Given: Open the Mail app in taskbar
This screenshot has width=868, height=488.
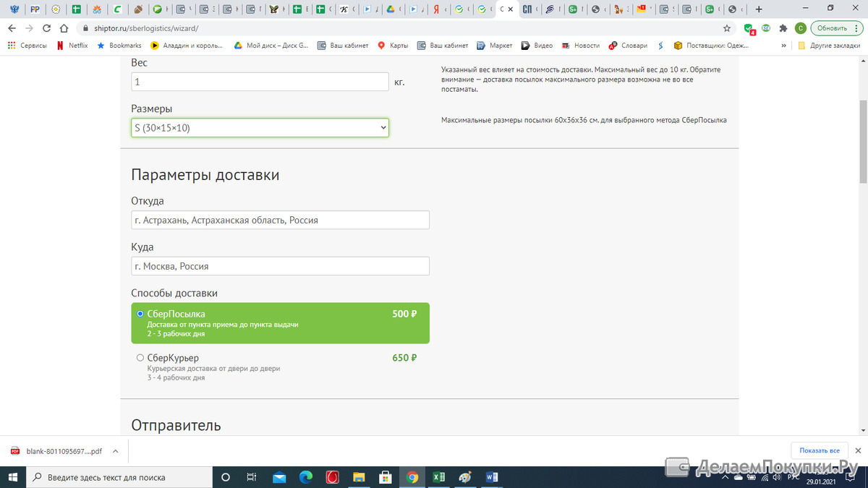Looking at the screenshot, I should click(x=278, y=477).
